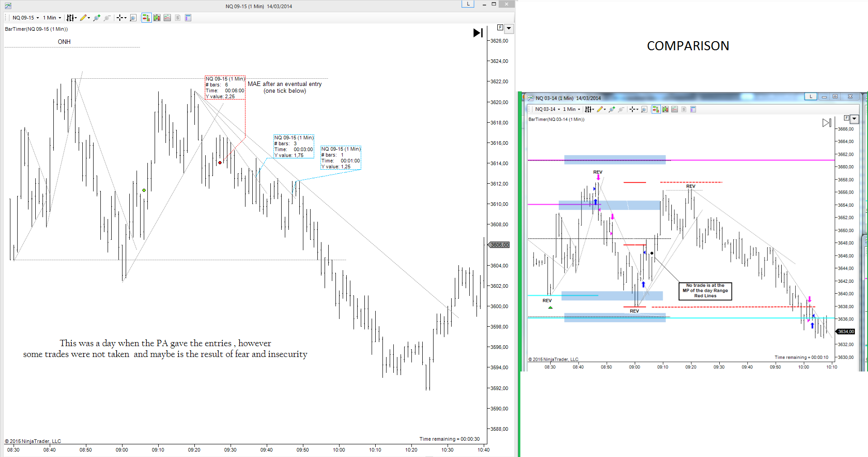The height and width of the screenshot is (457, 868).
Task: Open the indicators icon in NQ 03-14 toolbar
Action: (675, 109)
